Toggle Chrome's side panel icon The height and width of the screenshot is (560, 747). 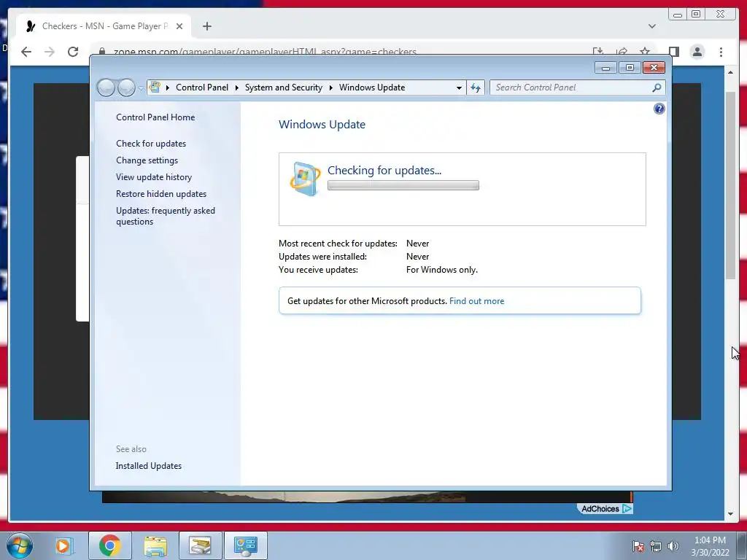point(673,52)
